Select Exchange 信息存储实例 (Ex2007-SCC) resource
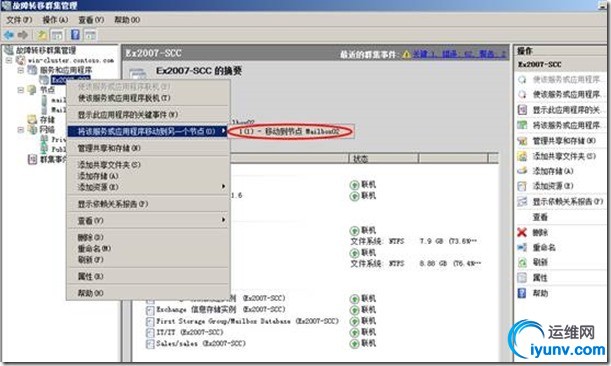The image size is (611, 366). click(221, 309)
